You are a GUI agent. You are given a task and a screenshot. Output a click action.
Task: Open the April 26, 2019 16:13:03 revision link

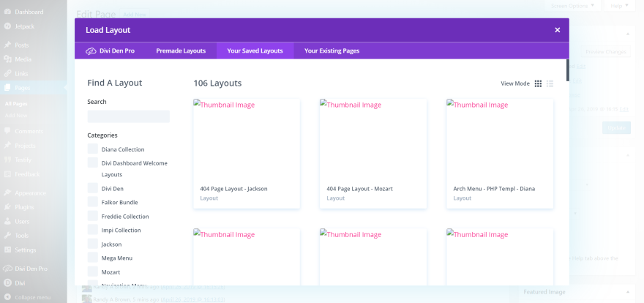[192, 300]
